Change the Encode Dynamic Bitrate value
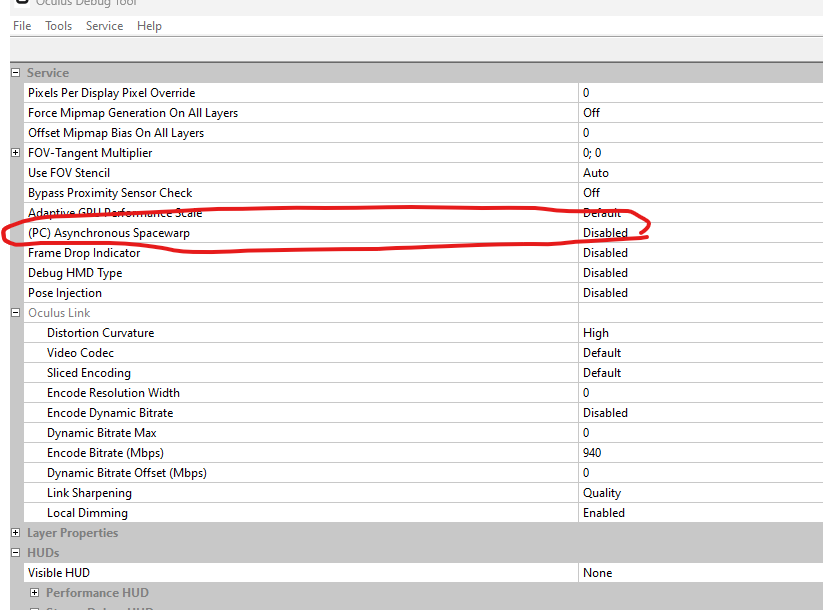This screenshot has height=610, width=823. pos(701,413)
